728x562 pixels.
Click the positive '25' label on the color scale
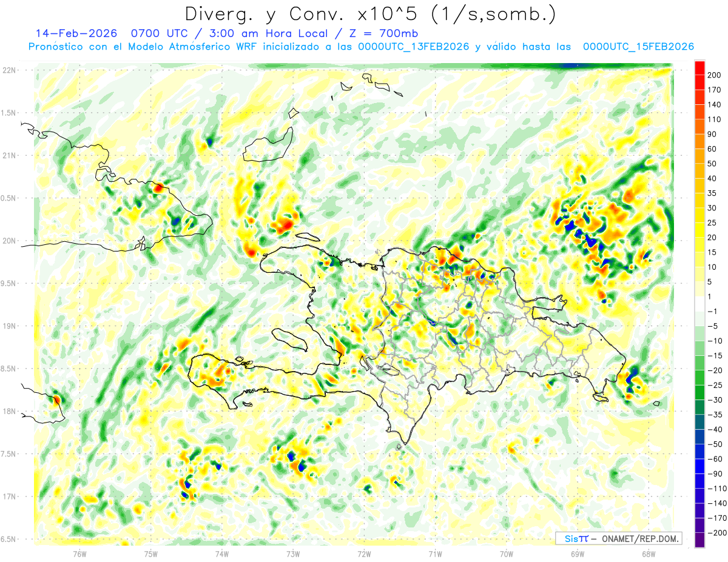coord(713,222)
